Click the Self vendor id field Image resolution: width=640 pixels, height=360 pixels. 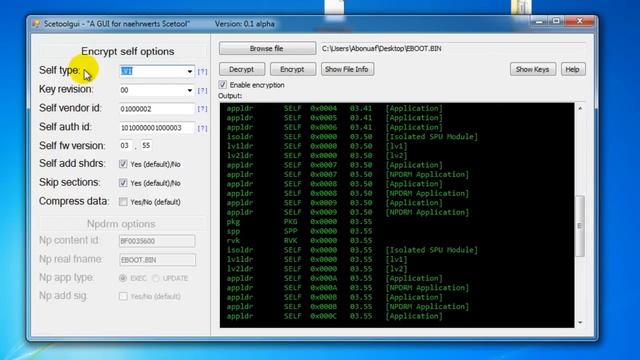pos(157,109)
